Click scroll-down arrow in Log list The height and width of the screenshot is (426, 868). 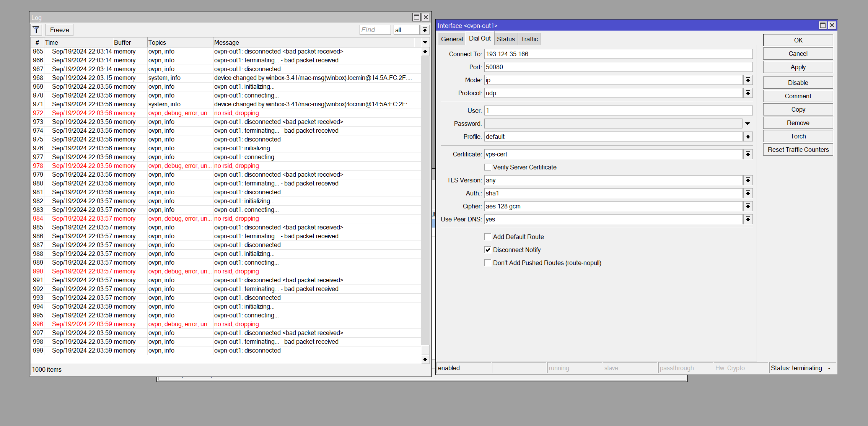[425, 359]
